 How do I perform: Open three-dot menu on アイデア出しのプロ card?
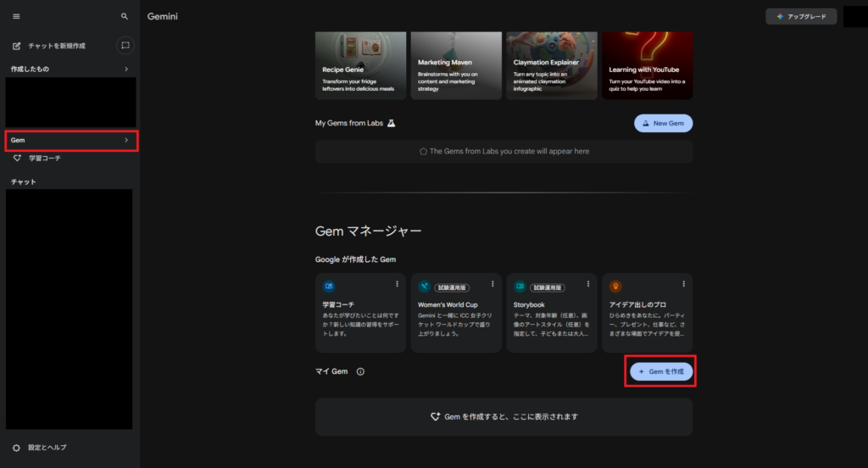click(684, 284)
